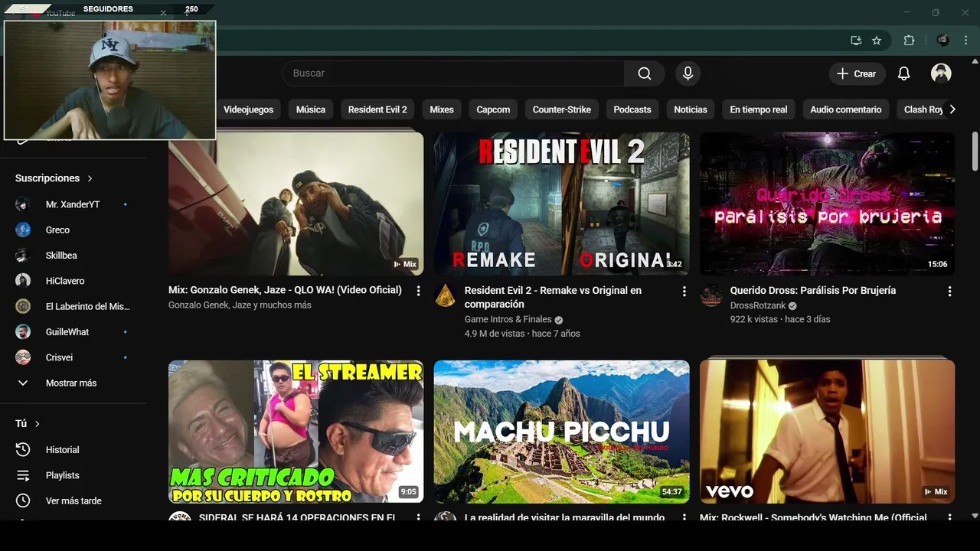Select the Videojuegos filter chip
980x551 pixels.
coord(248,109)
